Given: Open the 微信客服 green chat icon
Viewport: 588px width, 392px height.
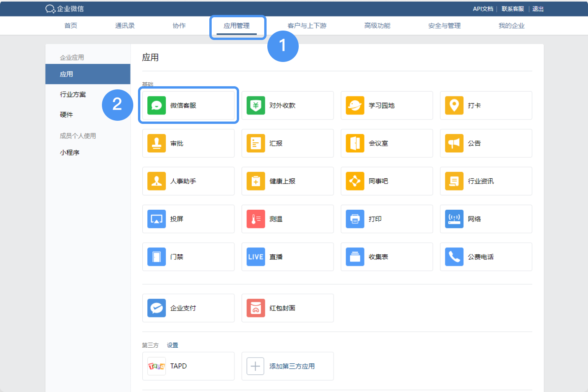Looking at the screenshot, I should [156, 105].
